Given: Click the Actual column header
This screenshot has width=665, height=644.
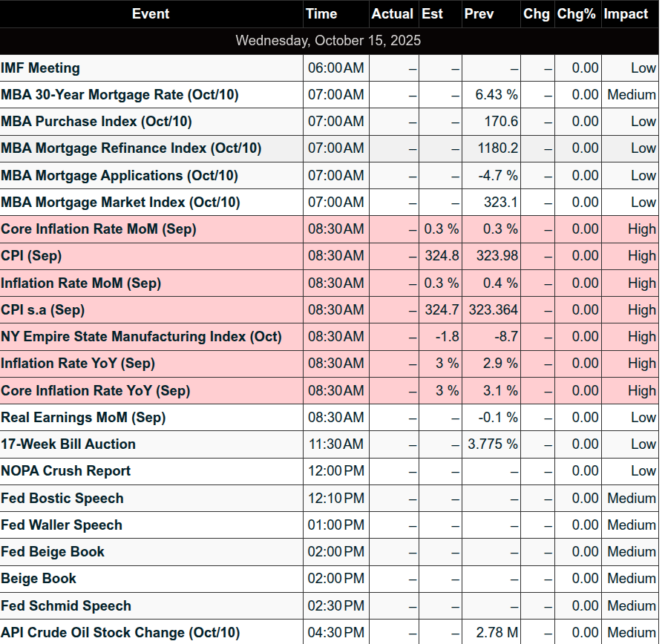Looking at the screenshot, I should click(392, 14).
